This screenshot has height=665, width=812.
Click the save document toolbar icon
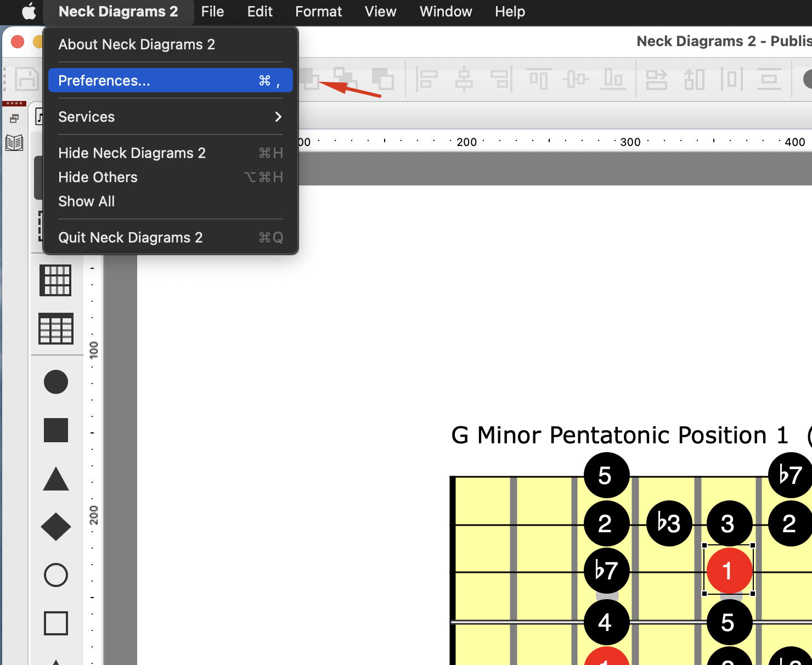coord(26,79)
